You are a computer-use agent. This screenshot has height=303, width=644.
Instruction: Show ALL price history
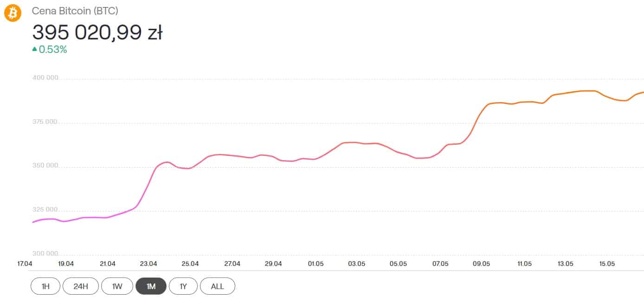point(218,286)
